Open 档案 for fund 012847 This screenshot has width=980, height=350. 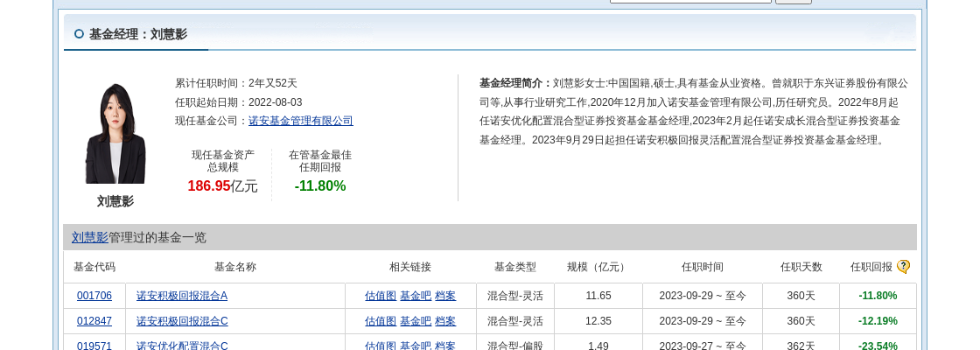pyautogui.click(x=444, y=321)
